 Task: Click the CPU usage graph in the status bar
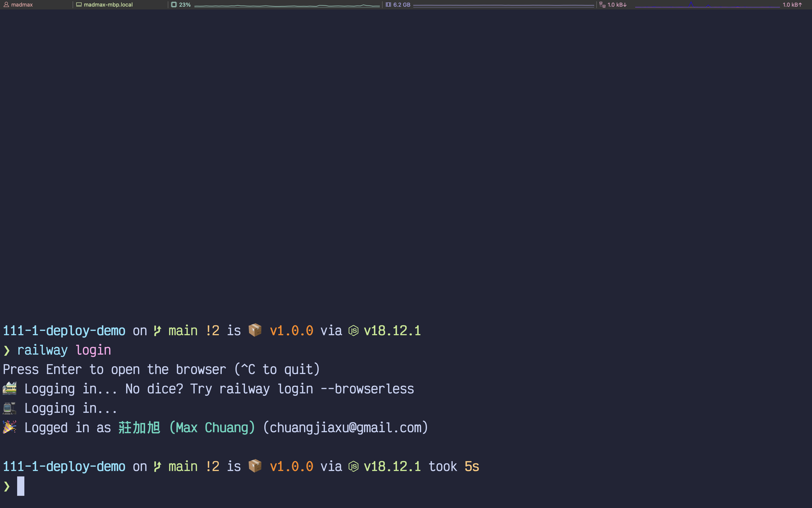click(x=287, y=5)
